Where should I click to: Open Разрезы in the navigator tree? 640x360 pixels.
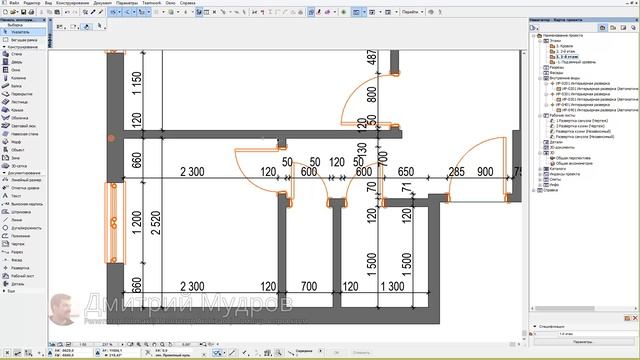[556, 67]
